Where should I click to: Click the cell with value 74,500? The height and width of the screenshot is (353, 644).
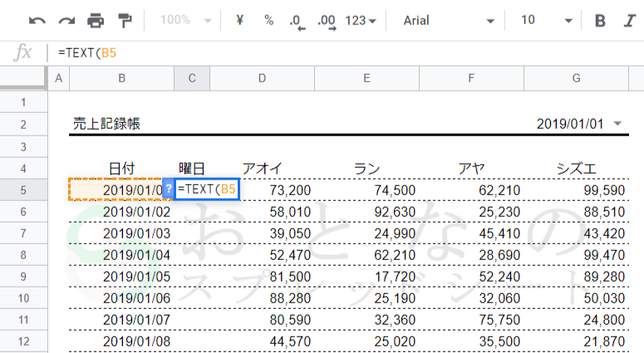click(366, 190)
